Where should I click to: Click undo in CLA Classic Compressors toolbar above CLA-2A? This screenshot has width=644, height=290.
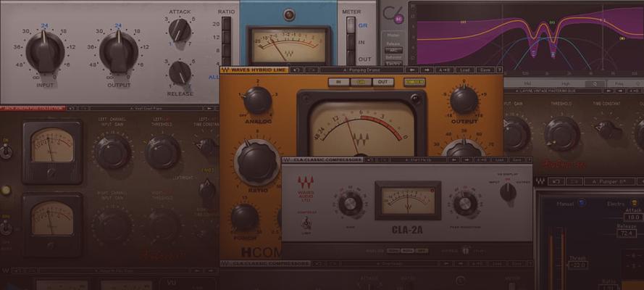click(370, 159)
